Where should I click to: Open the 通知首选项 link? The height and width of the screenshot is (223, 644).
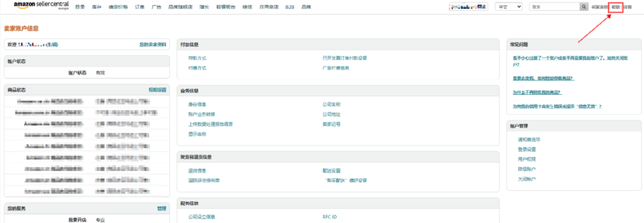click(x=529, y=140)
